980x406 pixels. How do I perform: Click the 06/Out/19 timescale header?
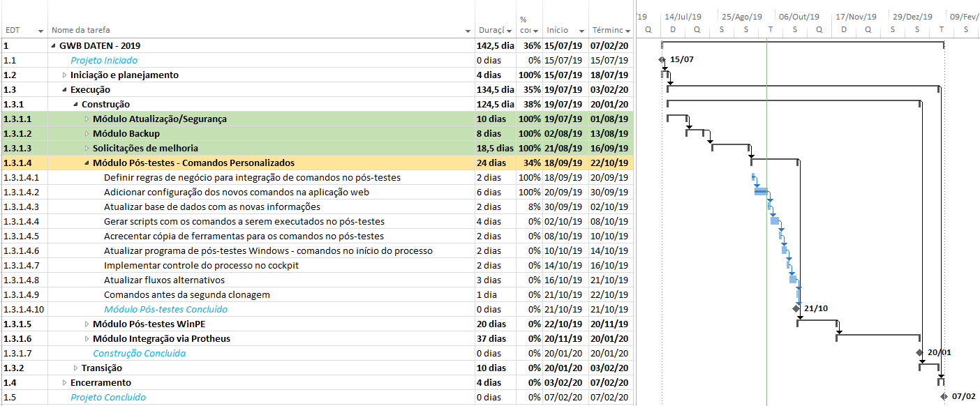[x=799, y=16]
